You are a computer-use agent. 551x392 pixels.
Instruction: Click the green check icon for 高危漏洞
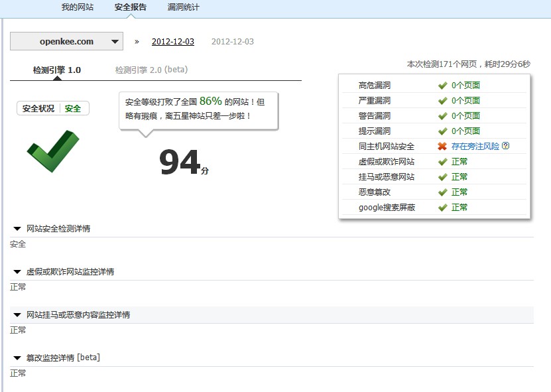point(442,85)
